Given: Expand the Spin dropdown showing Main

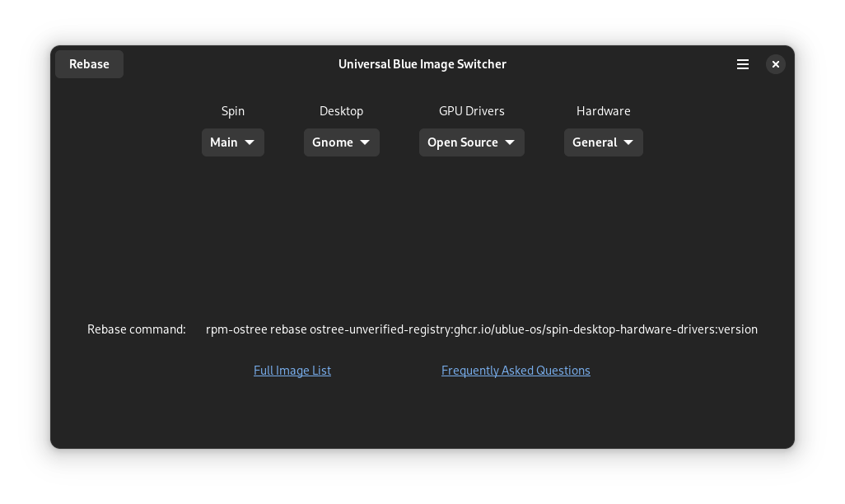Looking at the screenshot, I should coord(233,142).
